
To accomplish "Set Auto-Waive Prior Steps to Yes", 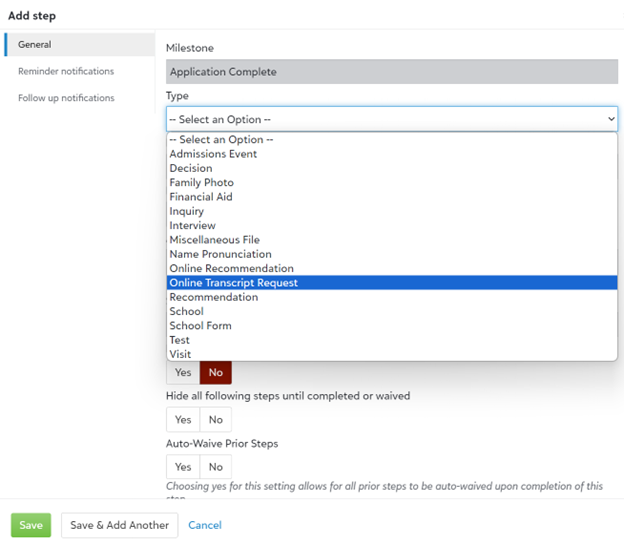I will coord(183,467).
